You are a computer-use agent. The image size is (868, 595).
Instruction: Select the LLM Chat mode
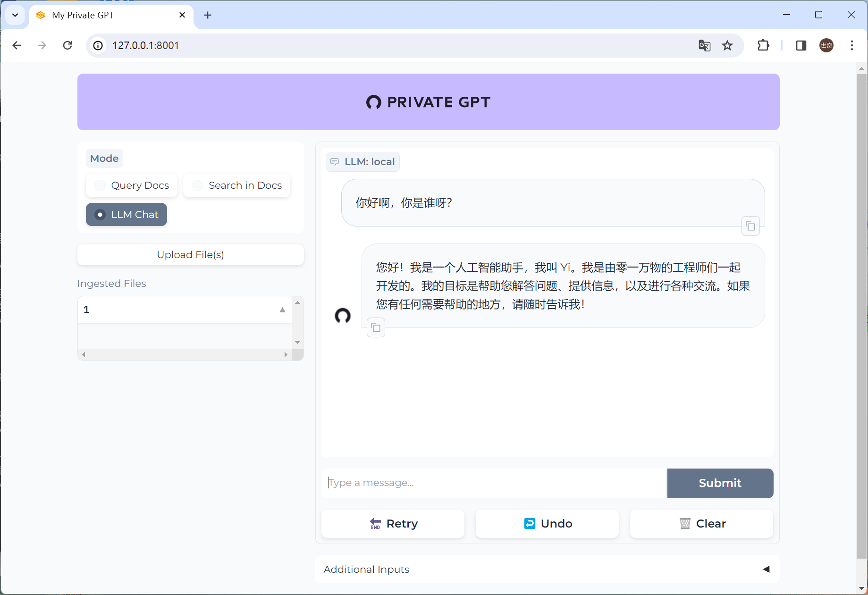[x=126, y=215]
